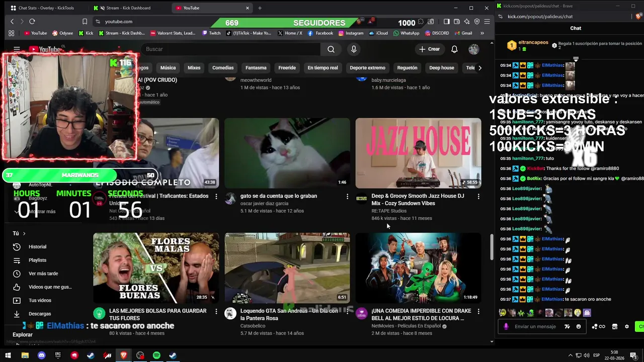Click the YouTube search magnifier button

[x=331, y=49]
